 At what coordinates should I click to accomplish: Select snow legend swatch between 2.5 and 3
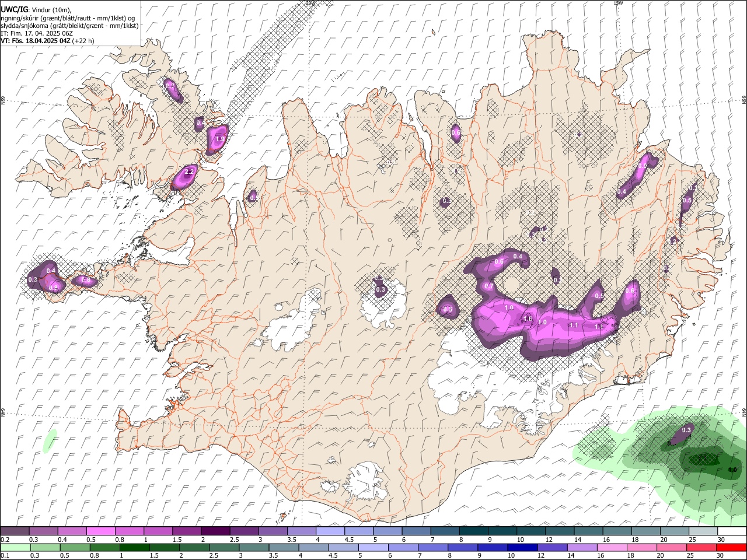coord(244,531)
